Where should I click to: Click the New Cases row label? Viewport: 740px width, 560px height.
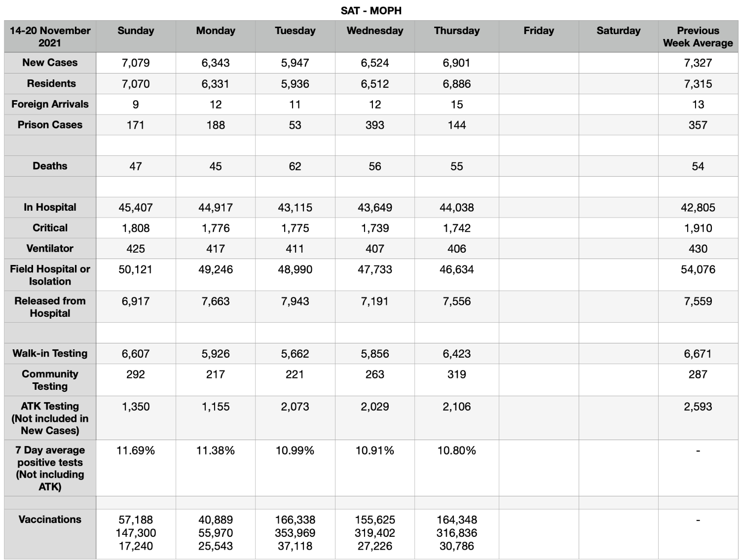50,63
